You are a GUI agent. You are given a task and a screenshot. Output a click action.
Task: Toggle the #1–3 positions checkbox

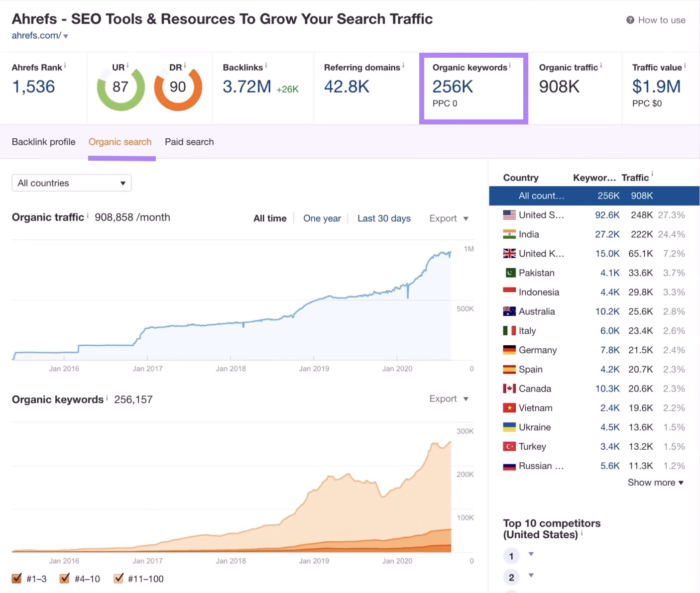pyautogui.click(x=17, y=578)
